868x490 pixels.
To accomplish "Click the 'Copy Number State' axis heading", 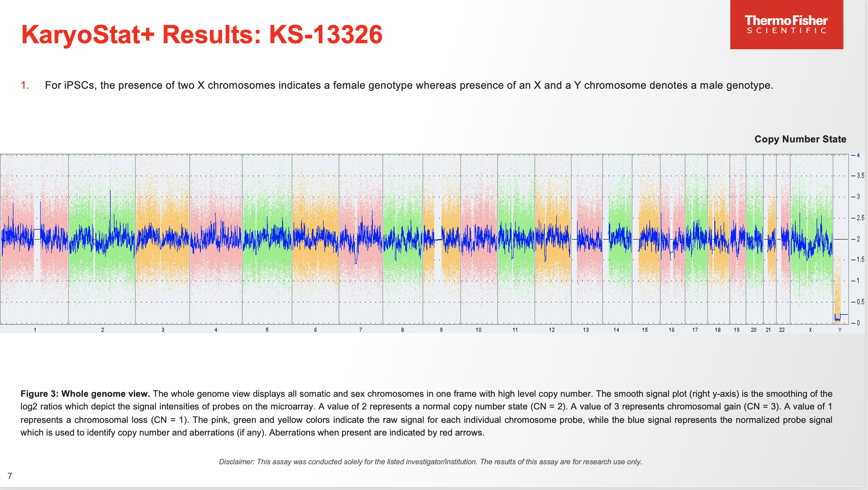I will point(800,139).
